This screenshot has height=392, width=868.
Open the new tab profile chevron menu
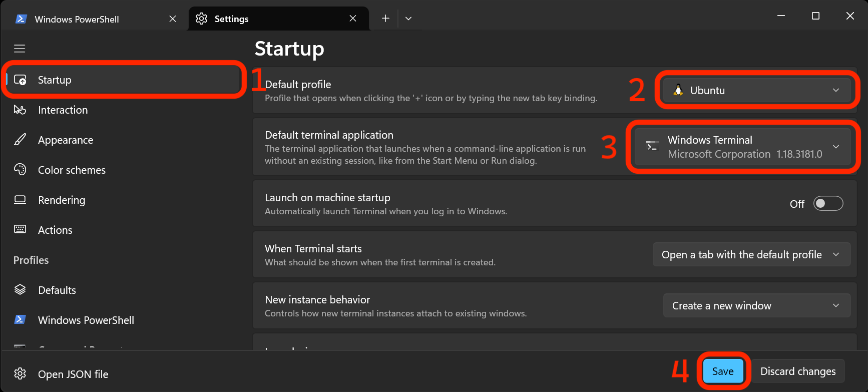coord(408,19)
